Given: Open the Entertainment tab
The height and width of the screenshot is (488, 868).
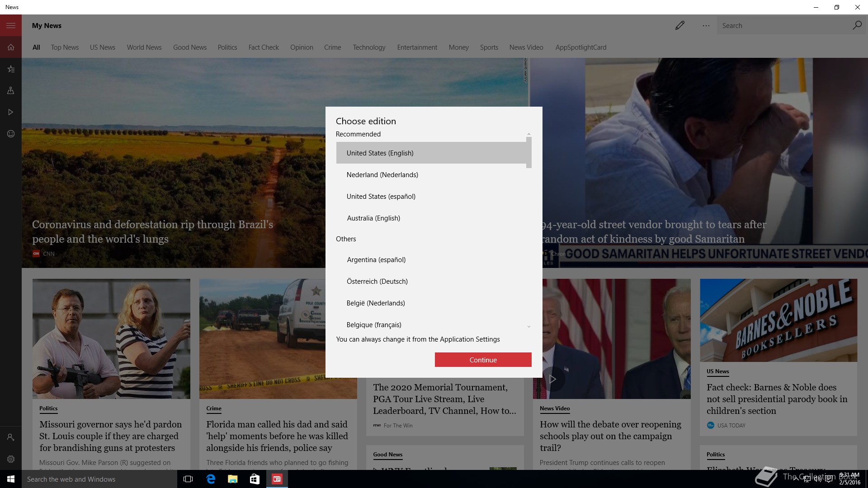Looking at the screenshot, I should (x=417, y=47).
